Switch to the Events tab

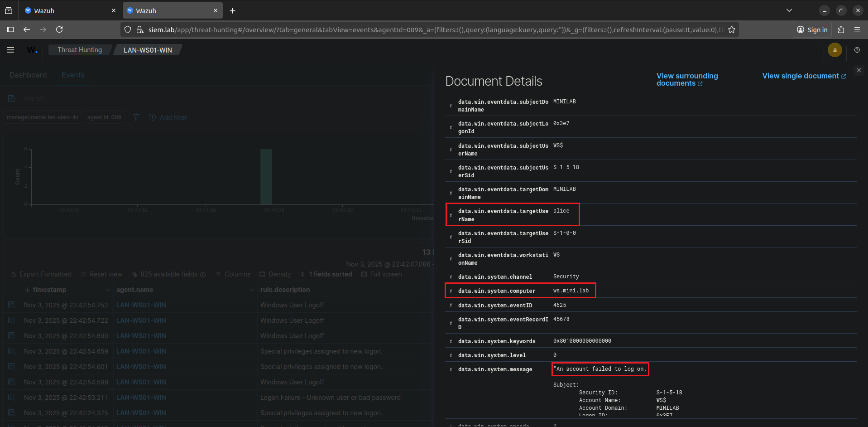[x=73, y=75]
